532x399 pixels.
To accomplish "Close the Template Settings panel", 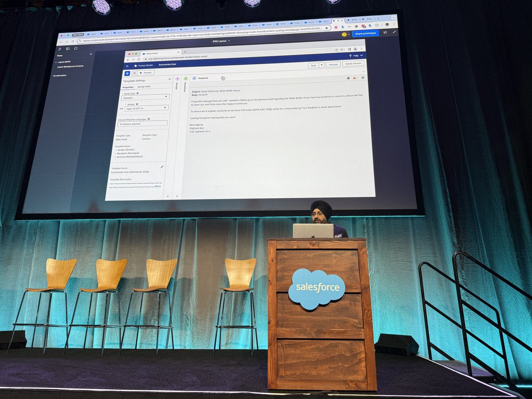I will (170, 80).
